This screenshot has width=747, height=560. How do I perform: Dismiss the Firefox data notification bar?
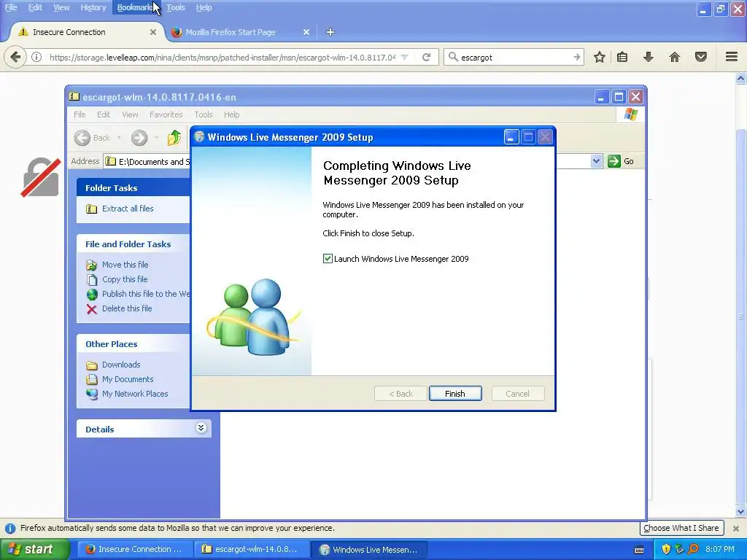pyautogui.click(x=736, y=528)
